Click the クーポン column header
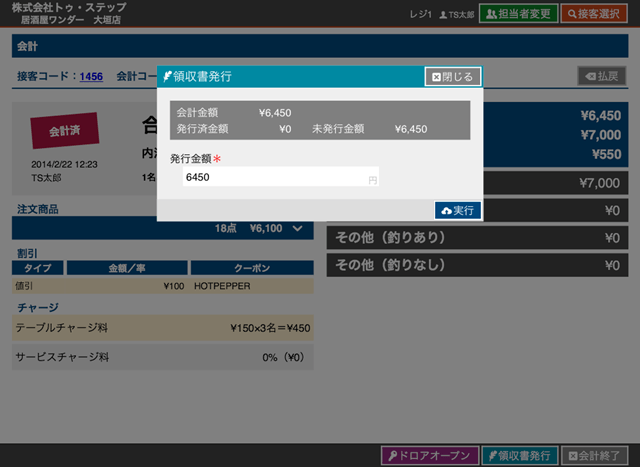 coord(251,268)
